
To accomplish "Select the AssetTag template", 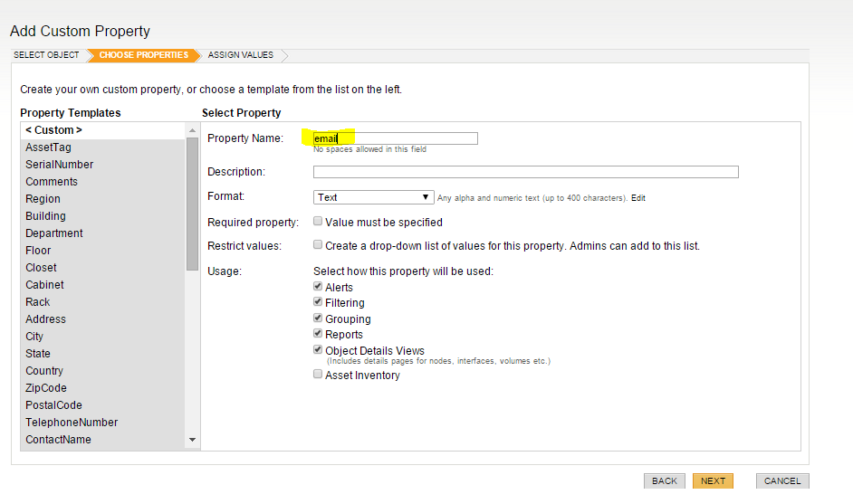I will [x=103, y=147].
